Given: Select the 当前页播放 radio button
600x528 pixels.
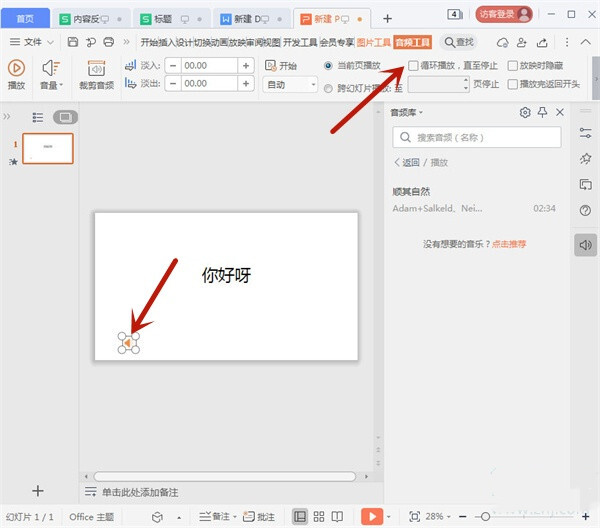Looking at the screenshot, I should coord(329,65).
